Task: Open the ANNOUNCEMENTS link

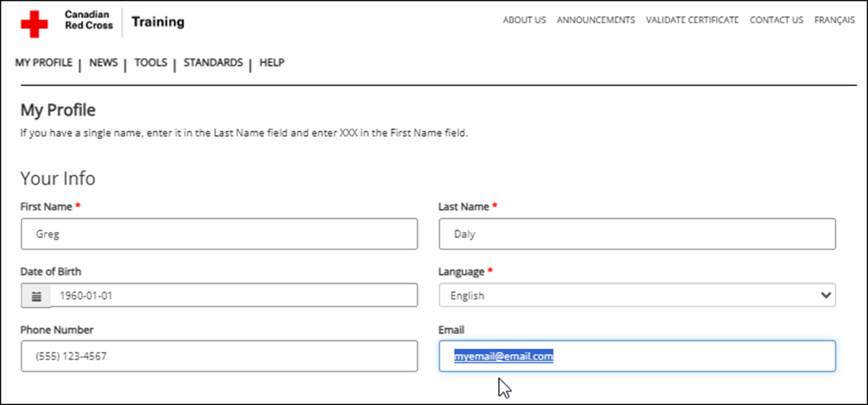Action: point(596,20)
